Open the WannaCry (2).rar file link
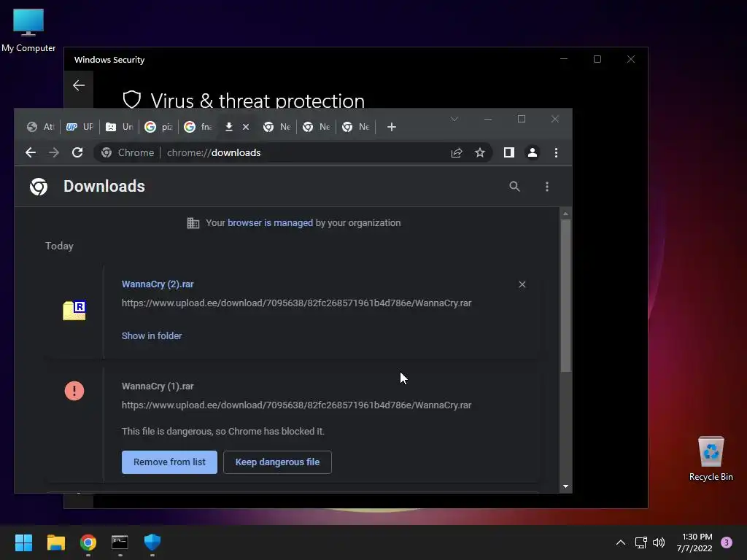This screenshot has width=747, height=560. (158, 284)
